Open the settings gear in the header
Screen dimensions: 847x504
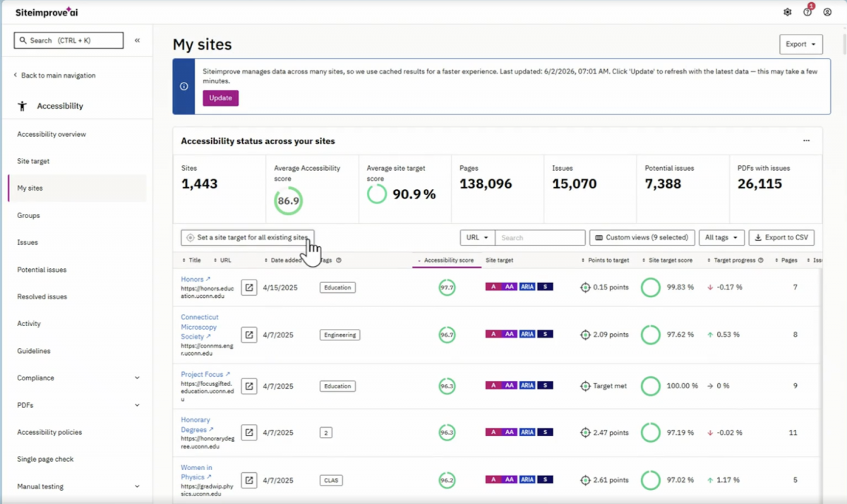788,12
